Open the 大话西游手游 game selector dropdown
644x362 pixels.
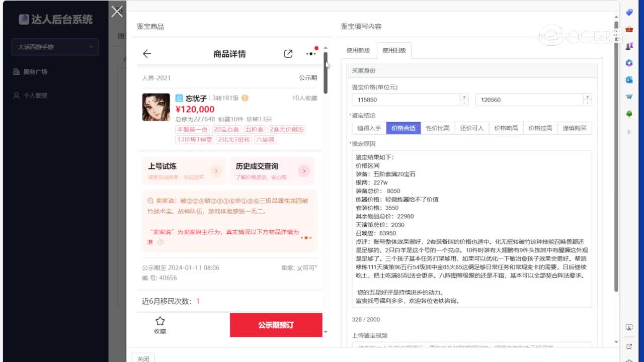coord(55,47)
